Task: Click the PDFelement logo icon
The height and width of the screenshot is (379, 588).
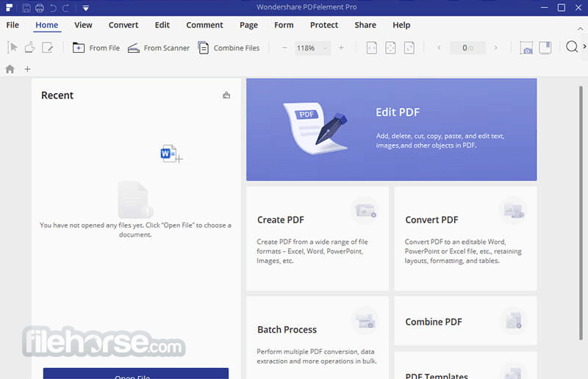Action: pyautogui.click(x=9, y=7)
